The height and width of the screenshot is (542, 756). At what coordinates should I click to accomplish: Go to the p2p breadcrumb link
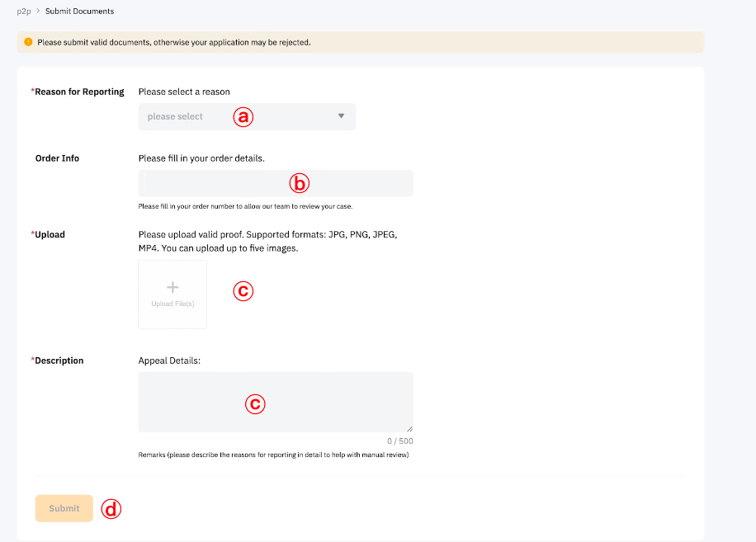(24, 12)
